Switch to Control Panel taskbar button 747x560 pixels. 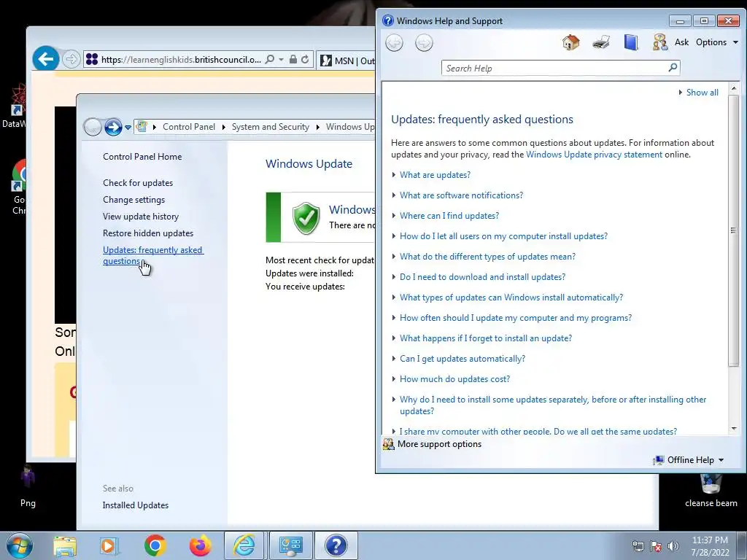pyautogui.click(x=291, y=545)
